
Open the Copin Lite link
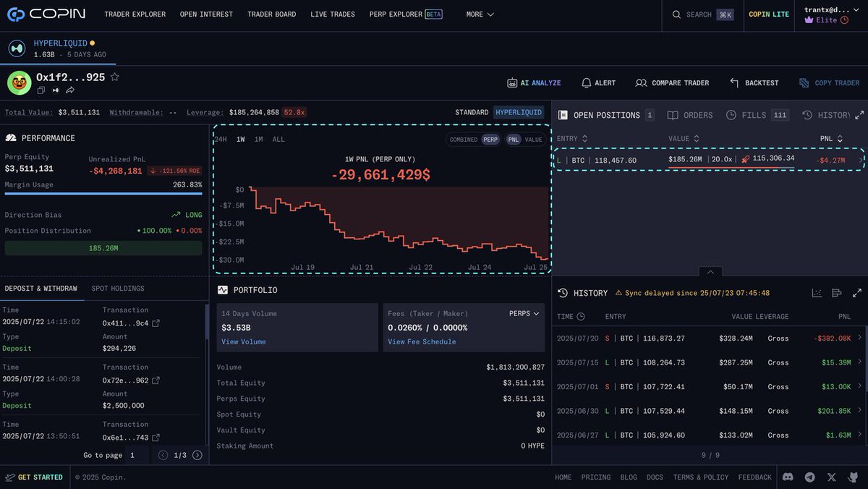point(769,14)
